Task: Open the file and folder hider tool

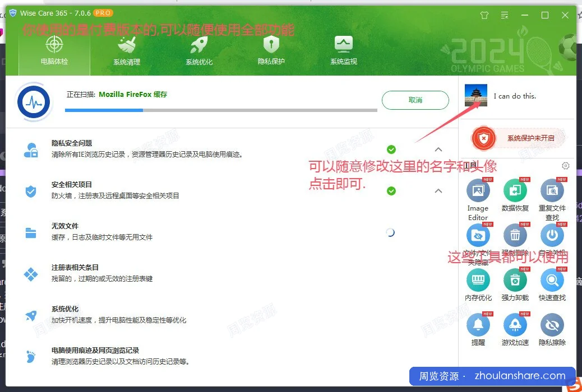Action: (x=478, y=235)
